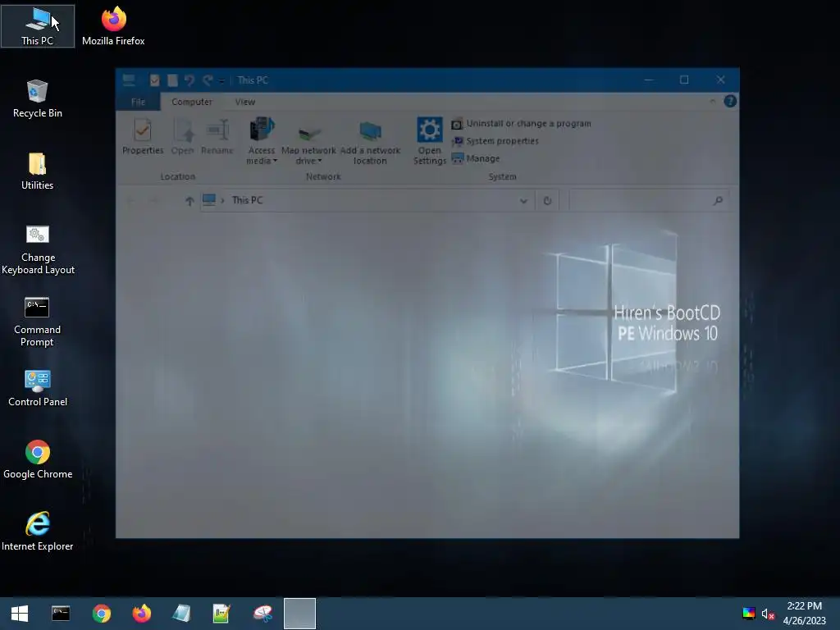Click the search magnifier icon in Explorer
This screenshot has height=630, width=840.
pos(718,200)
